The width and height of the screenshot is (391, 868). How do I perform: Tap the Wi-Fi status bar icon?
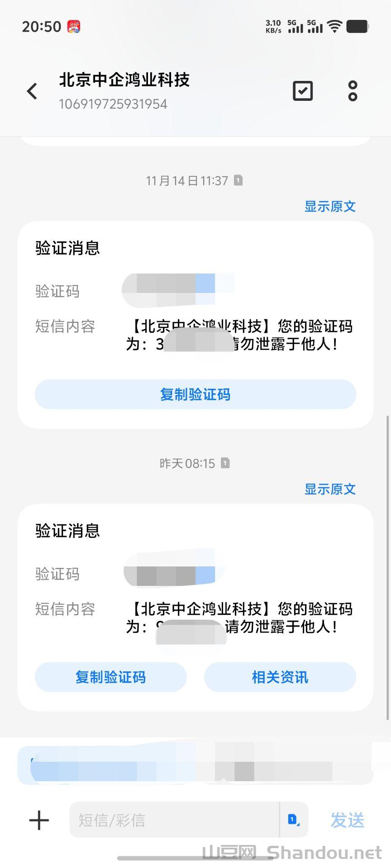click(x=334, y=27)
